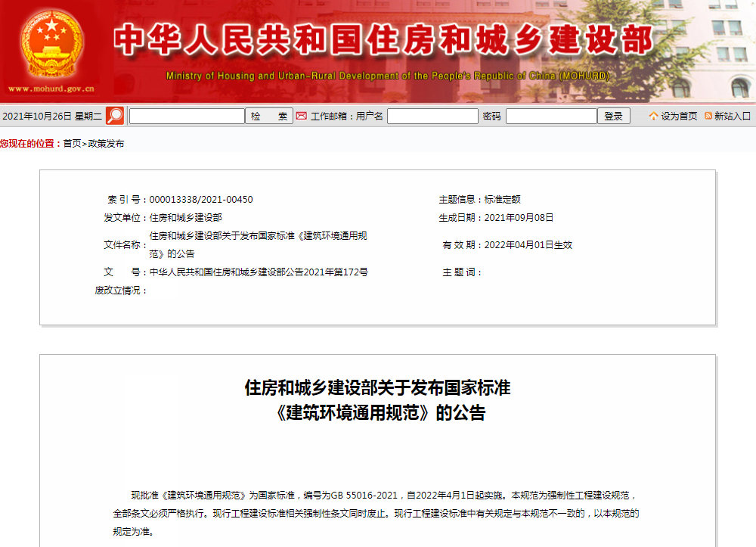The height and width of the screenshot is (547, 756).
Task: Click the RSS icon beside 新站入口
Action: pyautogui.click(x=708, y=116)
